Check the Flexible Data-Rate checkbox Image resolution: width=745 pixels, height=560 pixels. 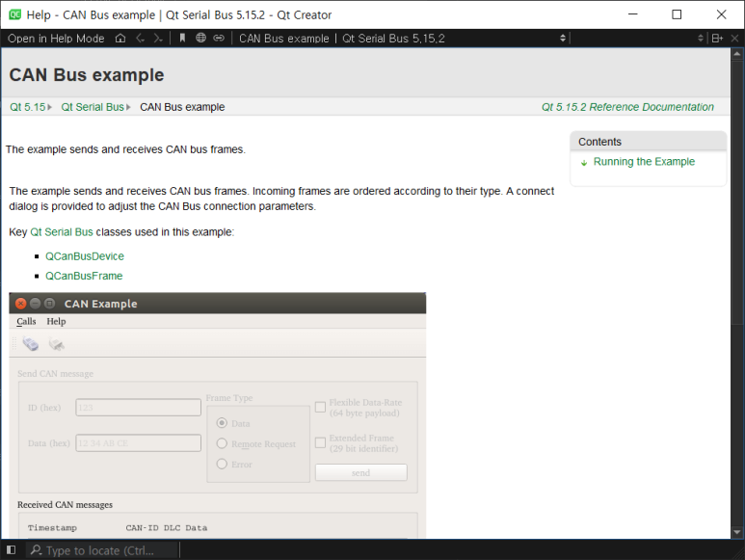click(x=320, y=407)
